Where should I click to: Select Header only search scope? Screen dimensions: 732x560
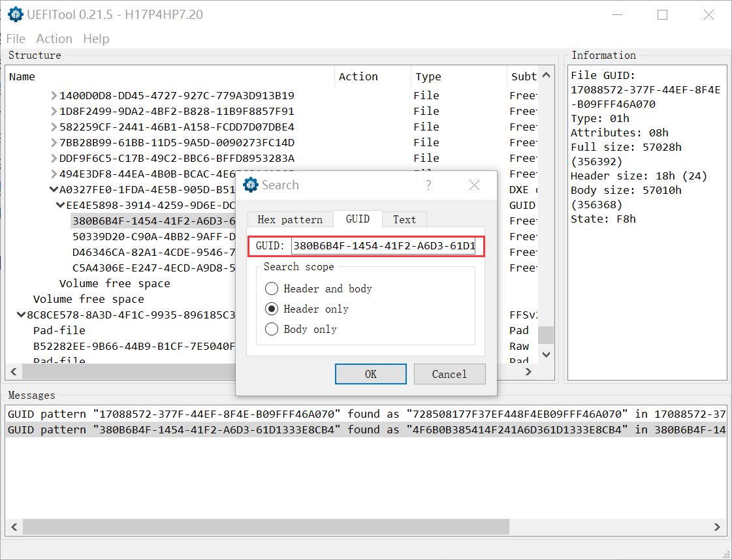(x=307, y=309)
